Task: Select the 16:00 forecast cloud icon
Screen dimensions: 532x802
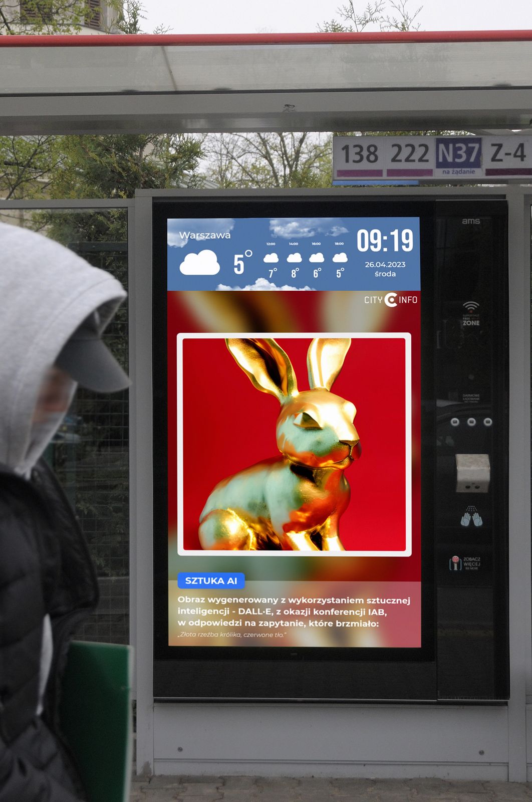Action: (x=317, y=258)
